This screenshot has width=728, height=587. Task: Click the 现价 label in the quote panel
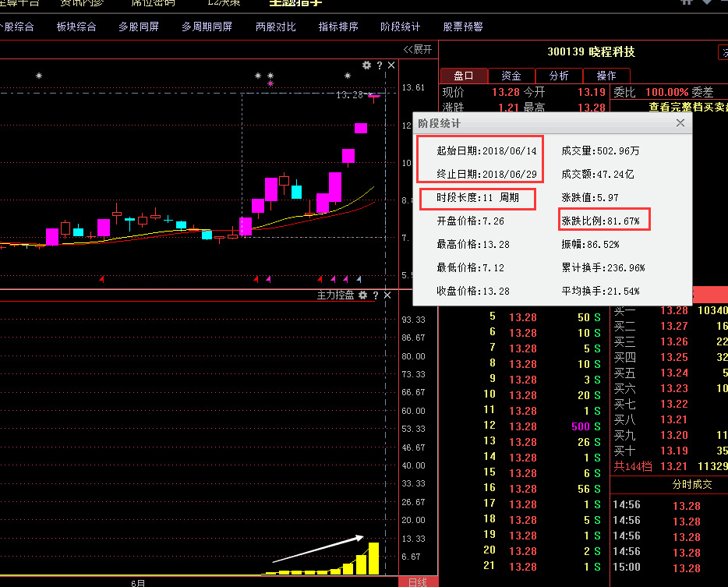(x=453, y=92)
